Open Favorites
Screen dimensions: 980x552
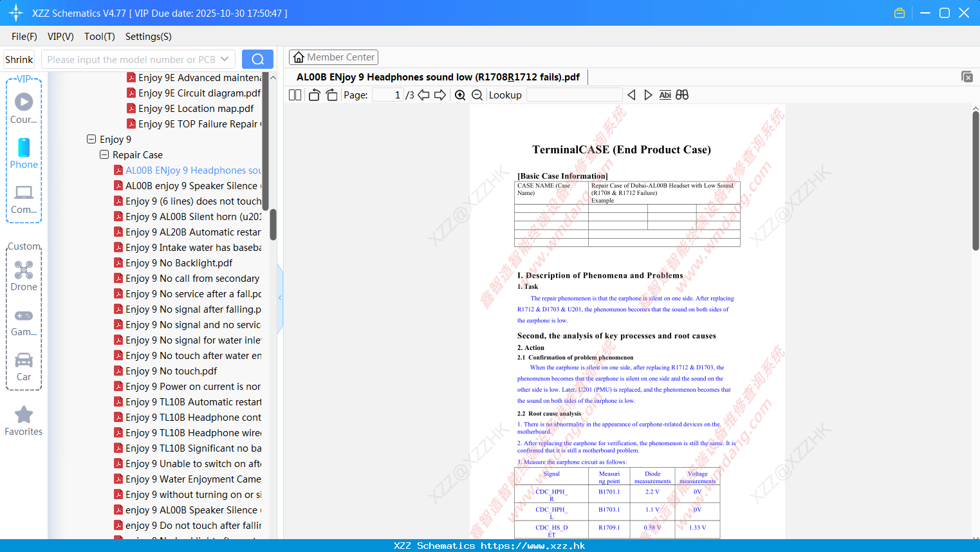[x=24, y=421]
